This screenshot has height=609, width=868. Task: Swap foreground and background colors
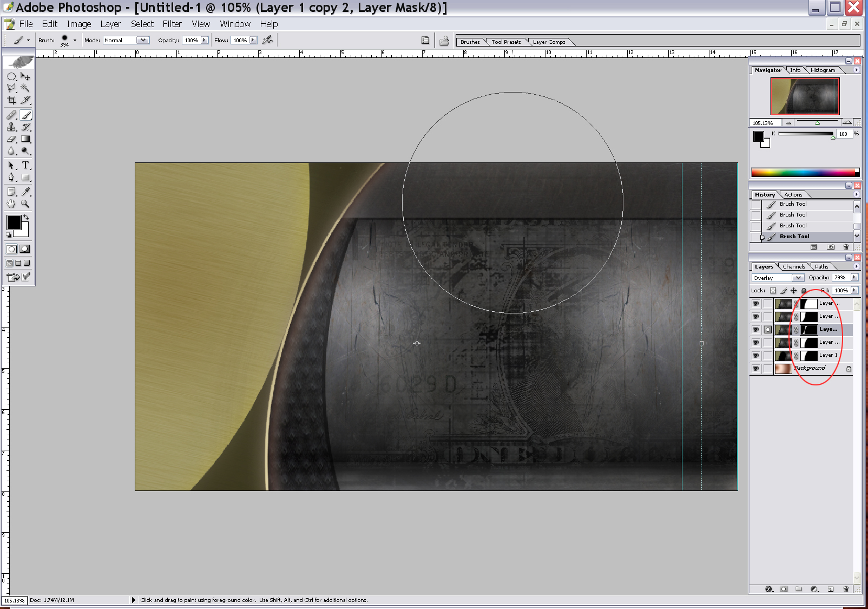(x=25, y=217)
